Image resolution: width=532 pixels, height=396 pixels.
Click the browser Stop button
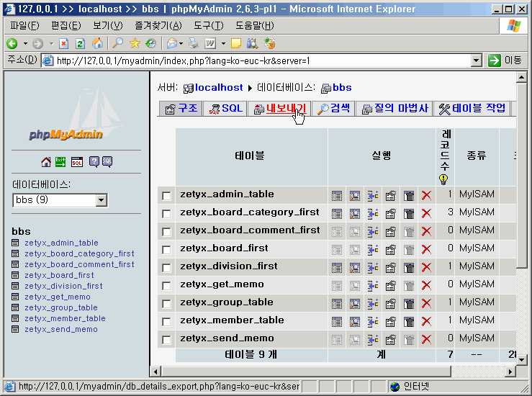pyautogui.click(x=63, y=43)
